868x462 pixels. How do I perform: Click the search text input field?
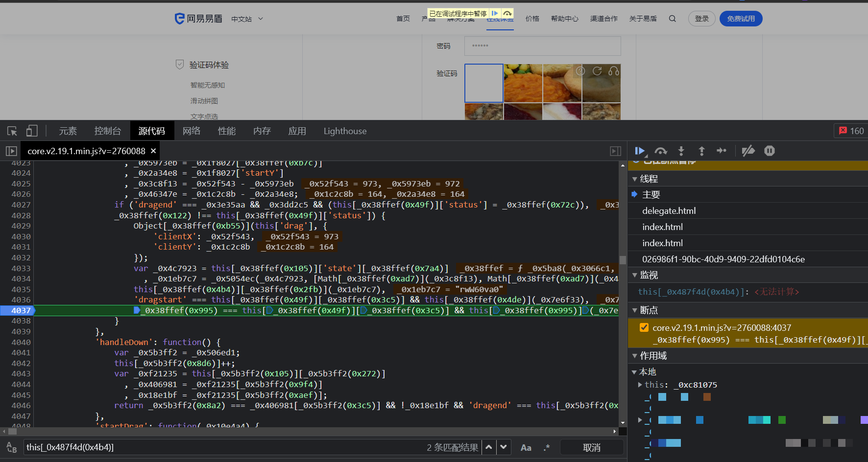point(220,447)
